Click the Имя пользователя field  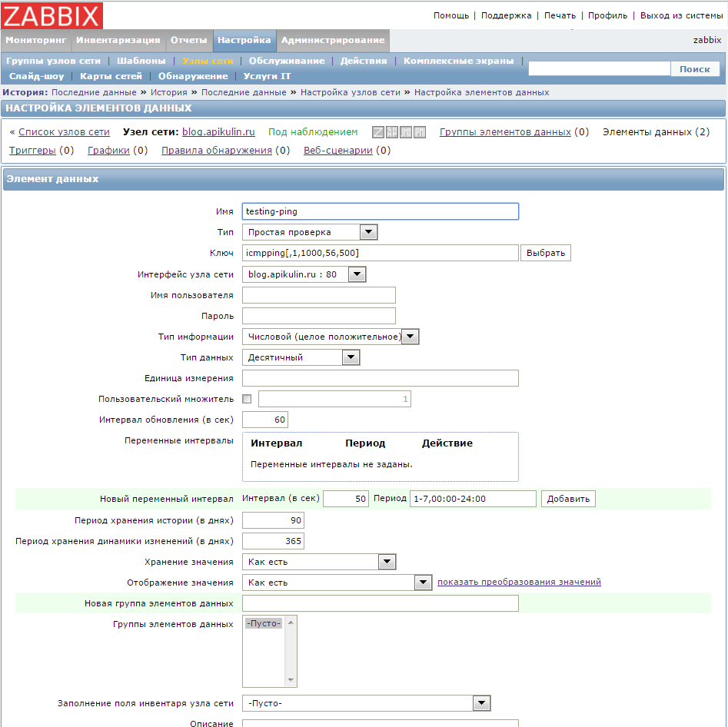(x=319, y=295)
